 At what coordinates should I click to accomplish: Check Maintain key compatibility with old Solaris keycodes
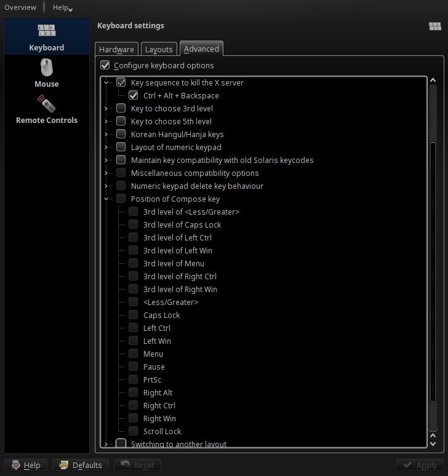pos(121,160)
